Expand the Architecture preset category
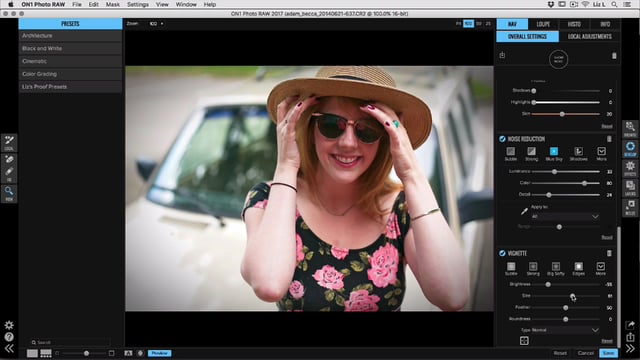Viewport: 640px width, 360px height. (x=70, y=36)
